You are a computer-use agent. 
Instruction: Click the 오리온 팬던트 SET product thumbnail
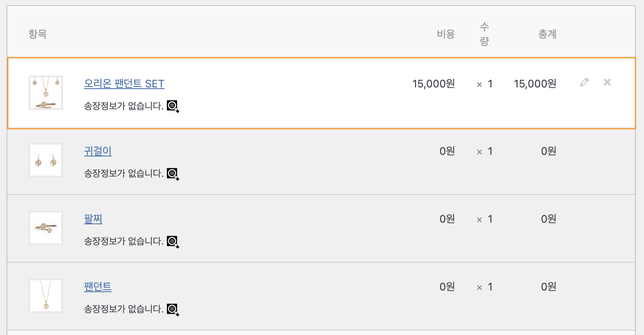click(46, 93)
